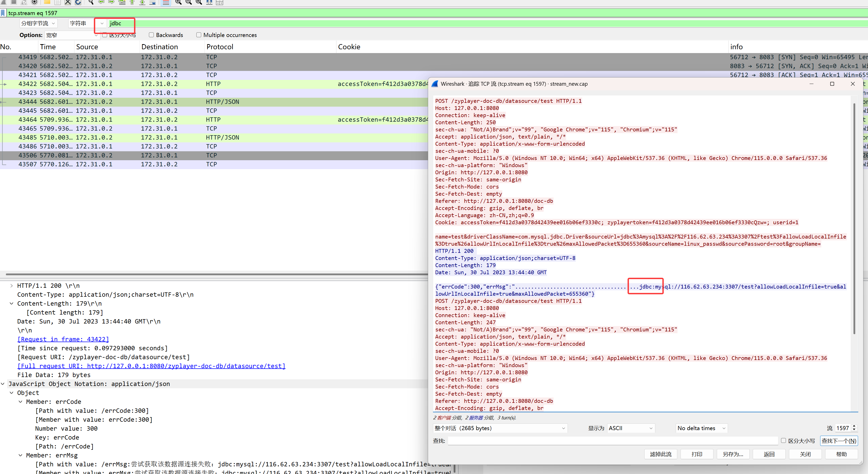Open the Request in frame: 43422 link
Screen dimensions: 868x474
pyautogui.click(x=63, y=339)
